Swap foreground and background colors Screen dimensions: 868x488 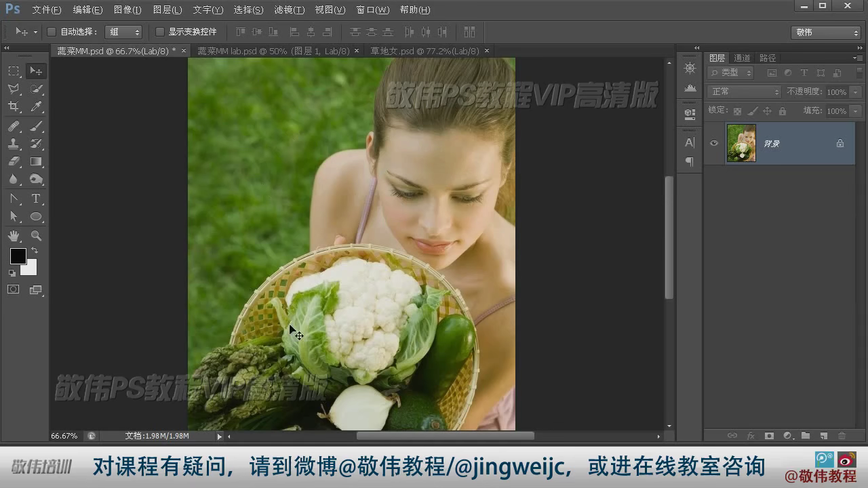coord(35,251)
